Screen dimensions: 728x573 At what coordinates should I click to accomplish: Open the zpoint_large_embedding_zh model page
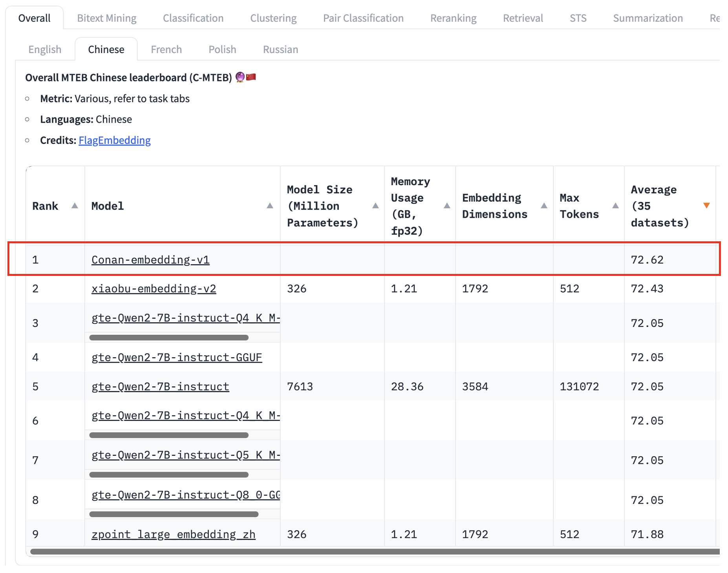(173, 534)
